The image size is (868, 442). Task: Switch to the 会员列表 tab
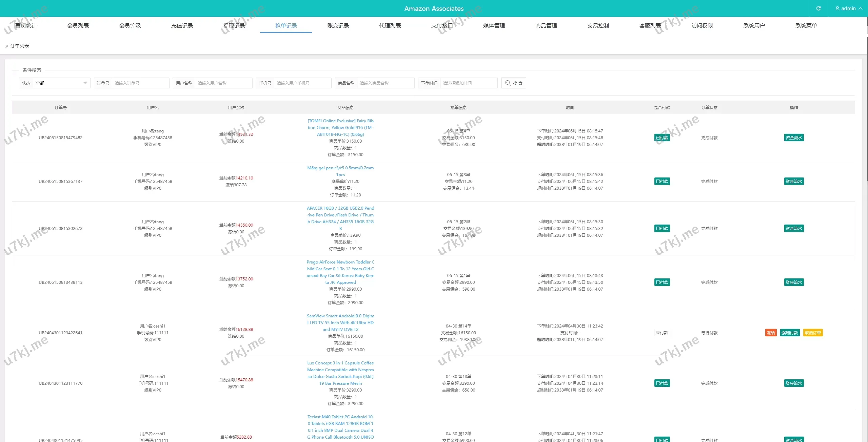point(78,26)
